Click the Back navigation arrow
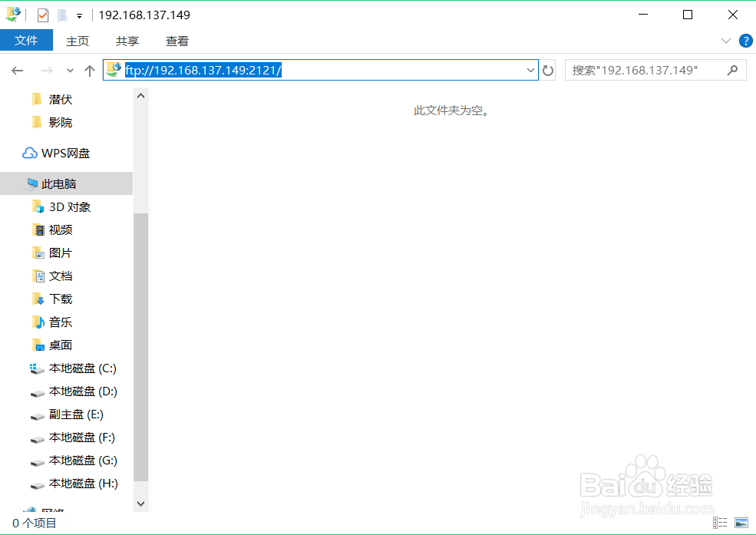 pyautogui.click(x=17, y=70)
